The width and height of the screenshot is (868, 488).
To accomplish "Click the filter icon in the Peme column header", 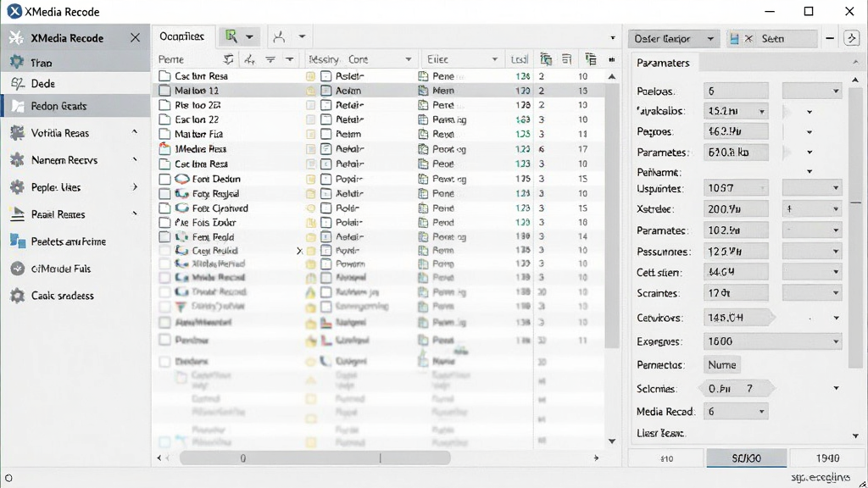I will (270, 59).
